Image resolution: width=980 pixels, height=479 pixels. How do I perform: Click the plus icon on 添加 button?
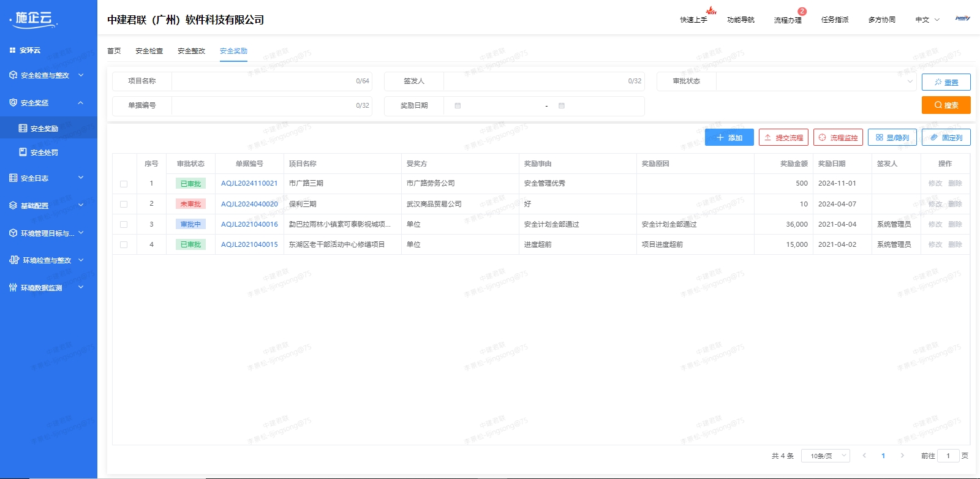(720, 137)
